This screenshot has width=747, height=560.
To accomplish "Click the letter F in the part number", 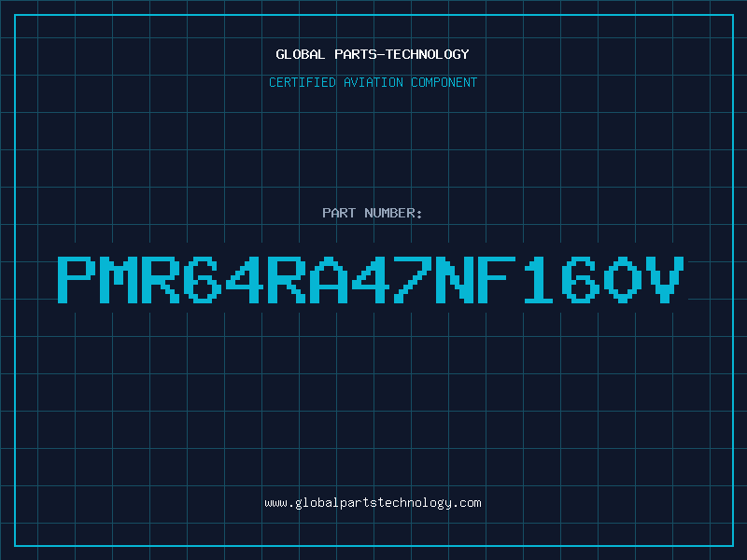I will click(x=497, y=279).
